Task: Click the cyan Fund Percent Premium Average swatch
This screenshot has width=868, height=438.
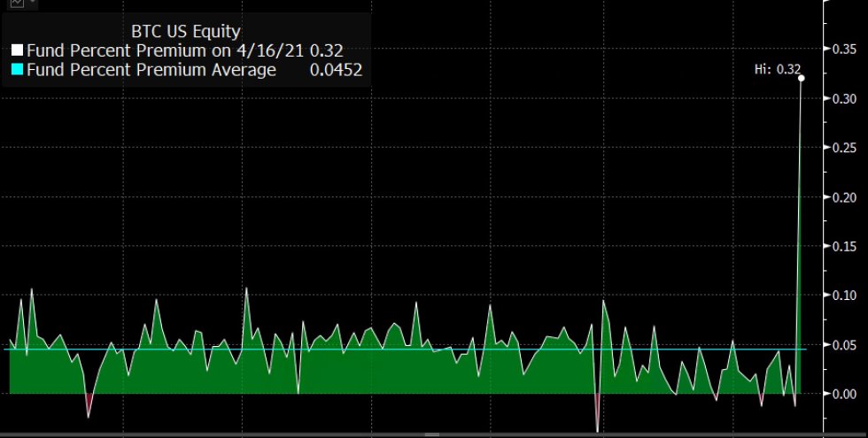Action: [x=16, y=70]
